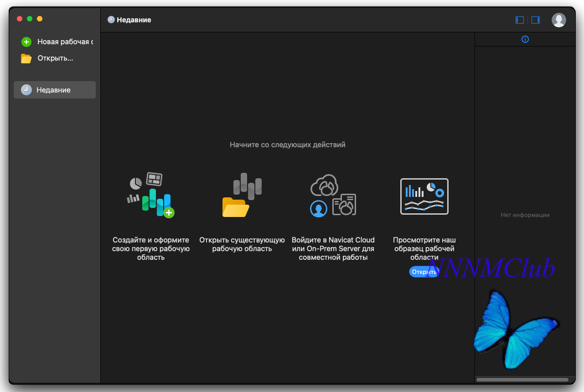The height and width of the screenshot is (392, 584).
Task: Open the user account avatar
Action: [559, 20]
